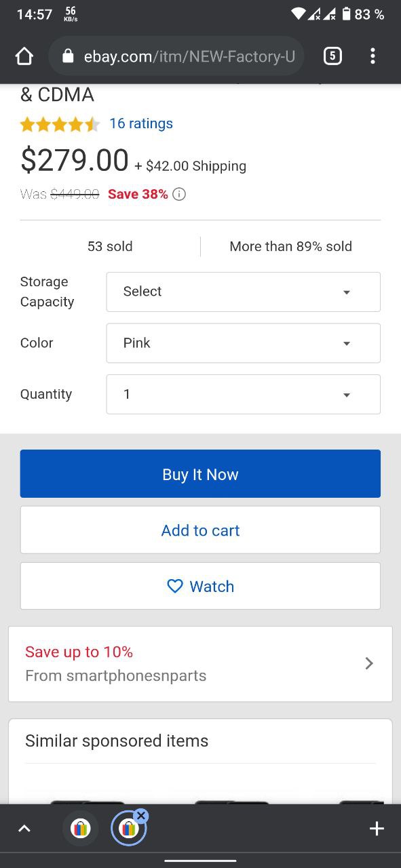The width and height of the screenshot is (401, 868).
Task: Open Save up to 10% seller offer
Action: click(200, 664)
